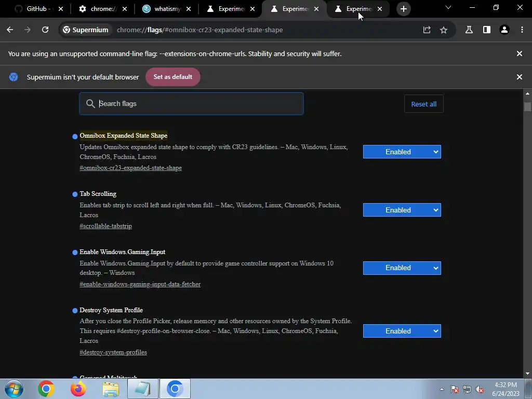Image resolution: width=532 pixels, height=399 pixels.
Task: Click the address bar URL
Action: [199, 30]
